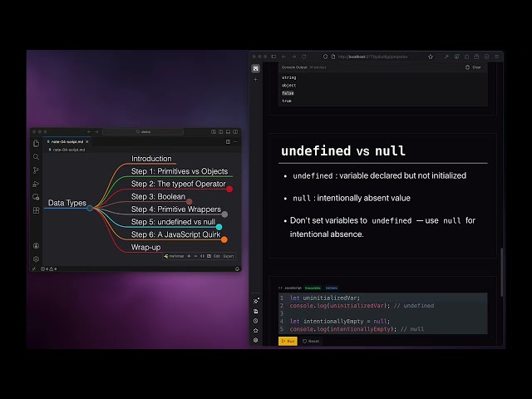Screen dimensions: 532x399
Task: Click the 'Wrap-up' mindmap node
Action: pos(146,248)
